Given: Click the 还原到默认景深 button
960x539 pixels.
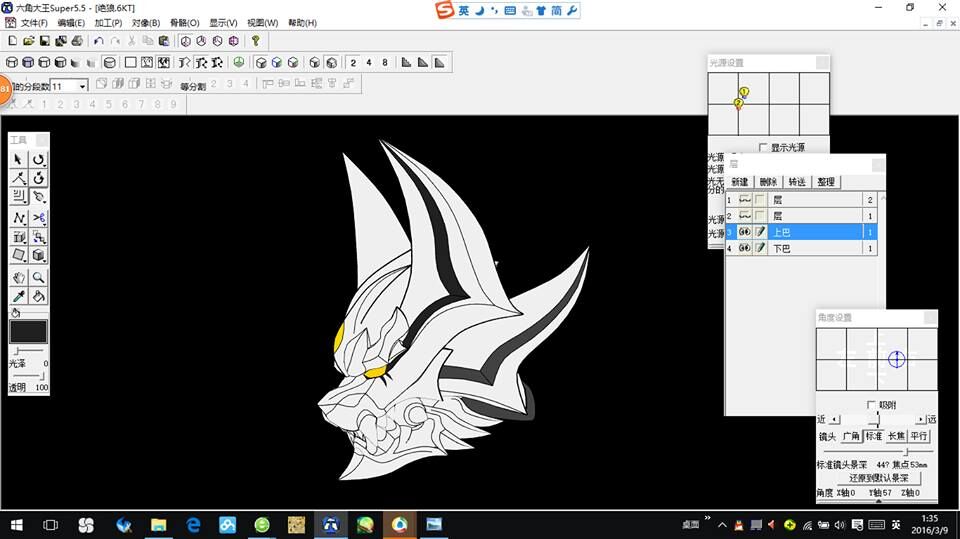Looking at the screenshot, I should pyautogui.click(x=878, y=478).
